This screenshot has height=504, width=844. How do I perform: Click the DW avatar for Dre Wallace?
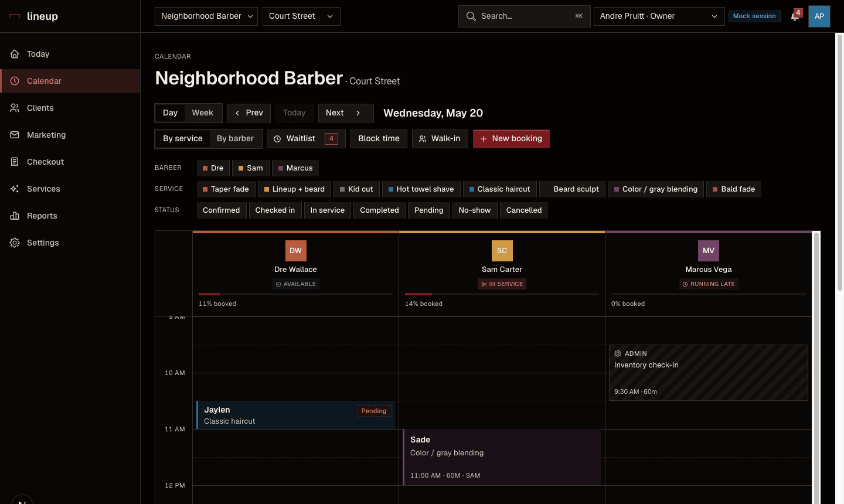[x=296, y=250]
